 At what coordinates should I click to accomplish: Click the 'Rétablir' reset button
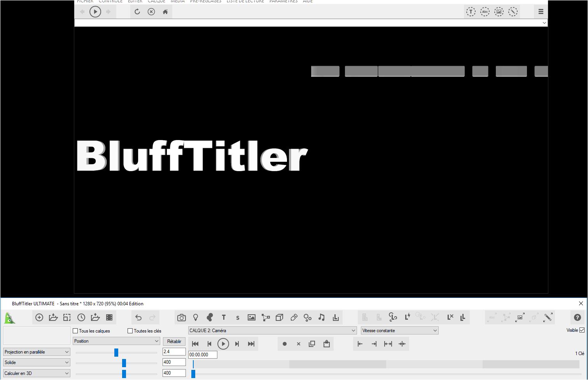pos(174,341)
